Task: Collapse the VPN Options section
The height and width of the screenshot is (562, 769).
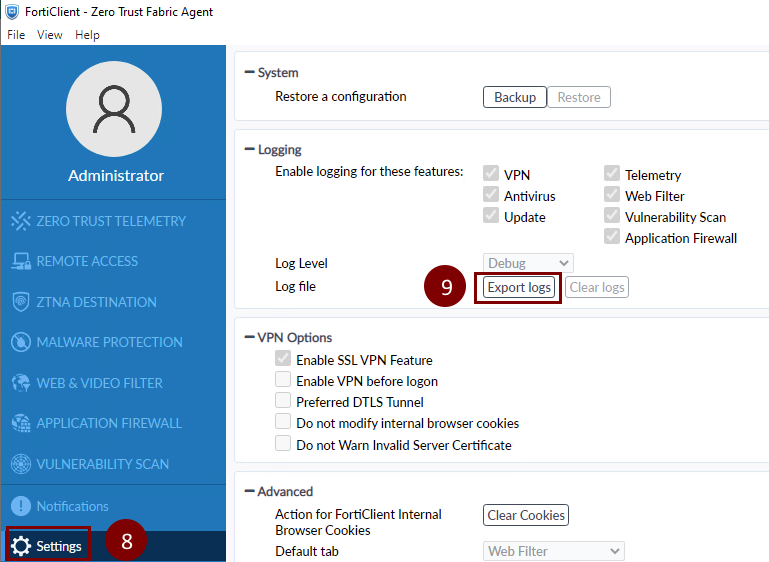Action: tap(250, 337)
